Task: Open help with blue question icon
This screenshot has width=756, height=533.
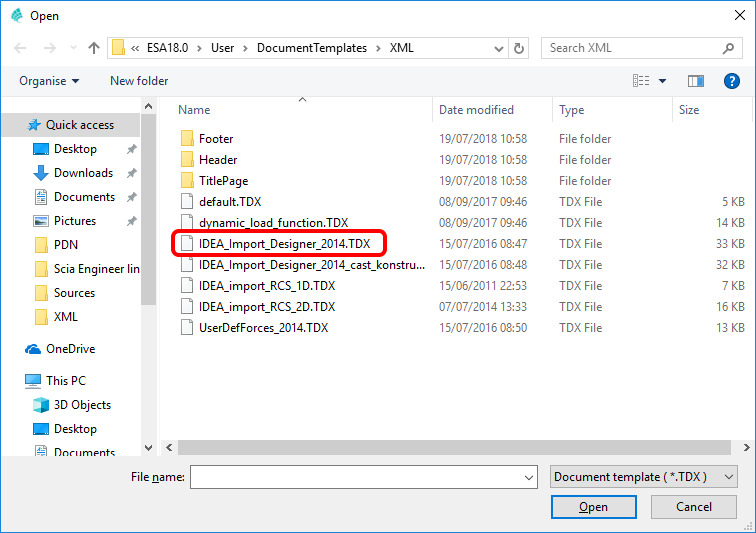Action: point(731,81)
